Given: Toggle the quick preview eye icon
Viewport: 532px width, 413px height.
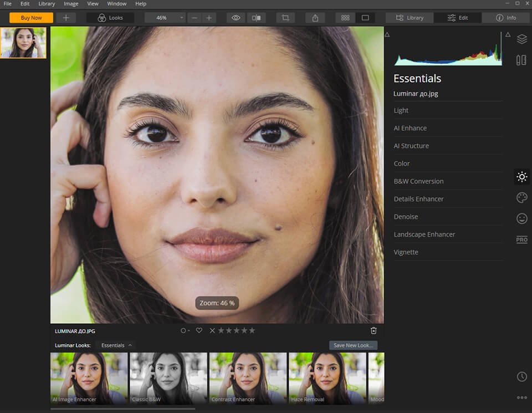Looking at the screenshot, I should (x=236, y=18).
